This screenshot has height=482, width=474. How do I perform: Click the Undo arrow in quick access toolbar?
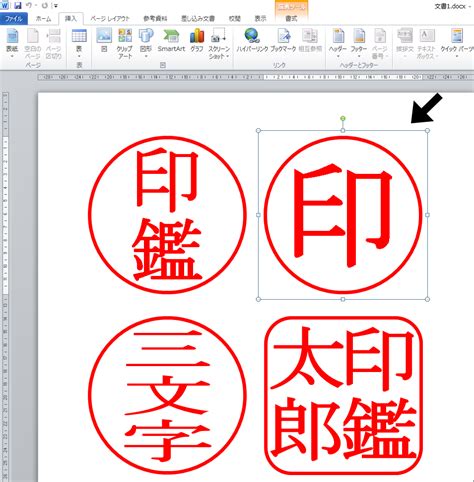pyautogui.click(x=29, y=5)
